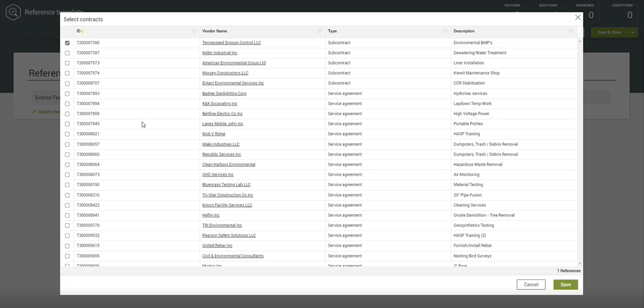644x308 pixels.
Task: Click the '1 References' count text
Action: 569,271
